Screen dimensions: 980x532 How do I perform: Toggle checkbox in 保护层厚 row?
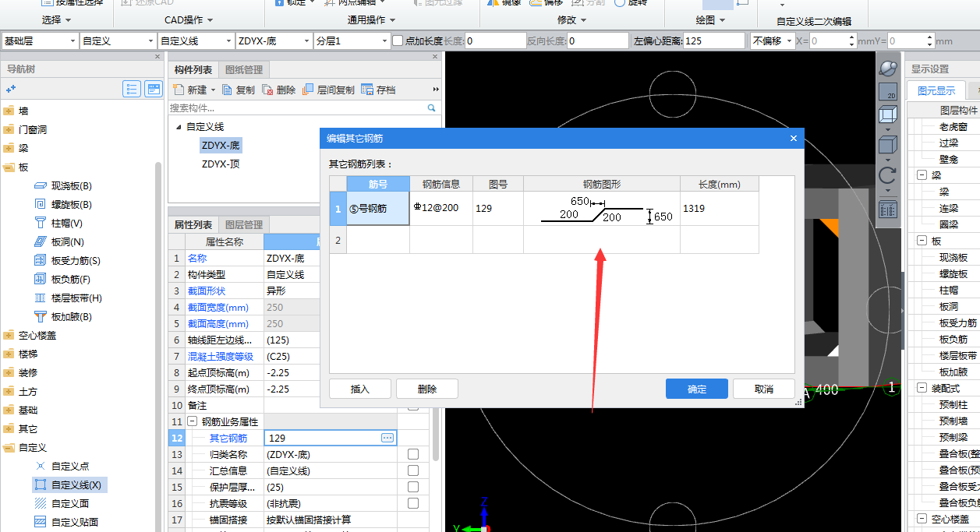click(413, 487)
